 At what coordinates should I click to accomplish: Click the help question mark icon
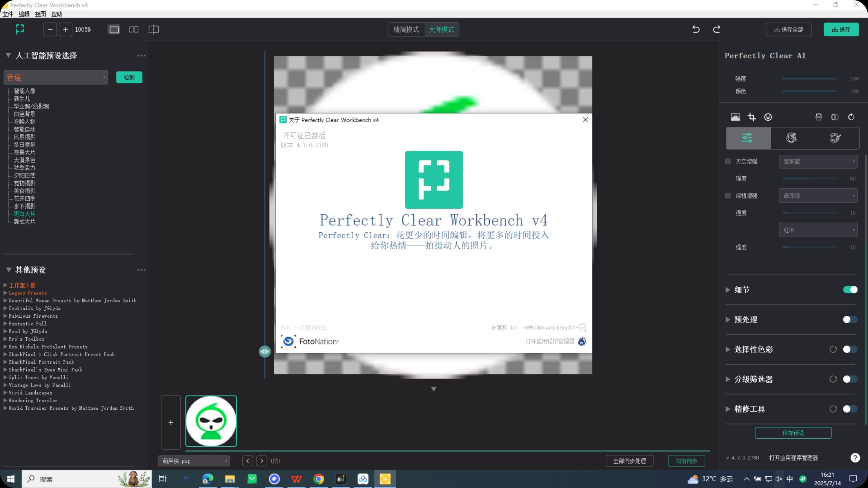(855, 457)
